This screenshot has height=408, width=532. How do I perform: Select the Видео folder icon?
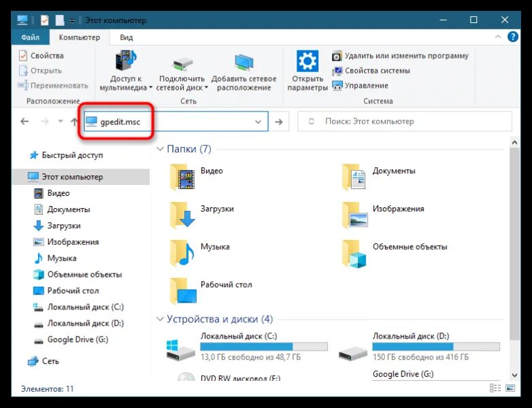[182, 177]
